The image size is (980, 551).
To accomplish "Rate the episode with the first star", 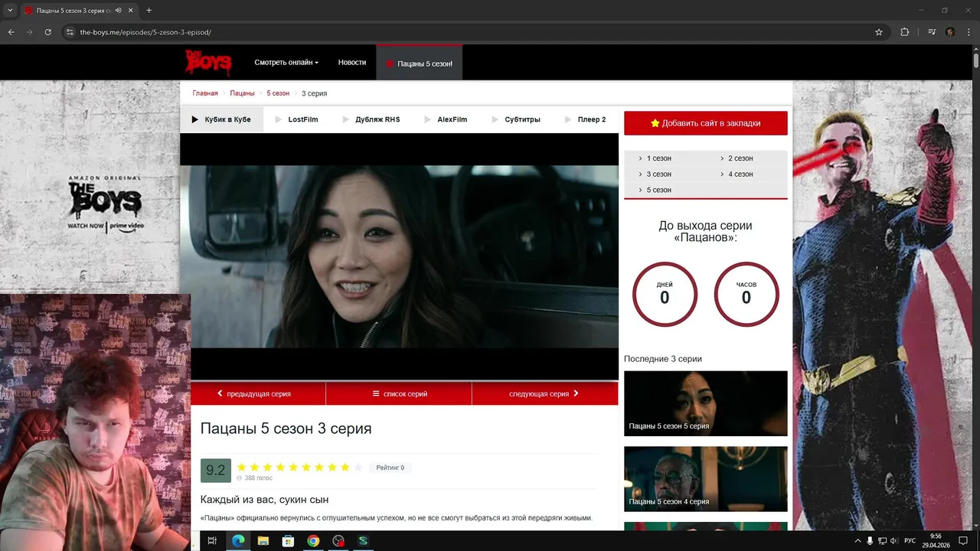I will tap(241, 467).
